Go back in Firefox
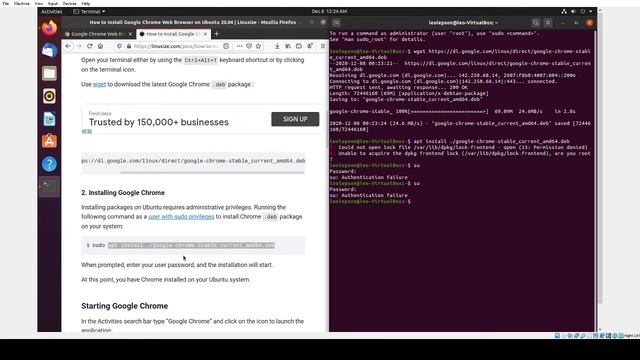Image resolution: width=640 pixels, height=360 pixels. tap(68, 46)
